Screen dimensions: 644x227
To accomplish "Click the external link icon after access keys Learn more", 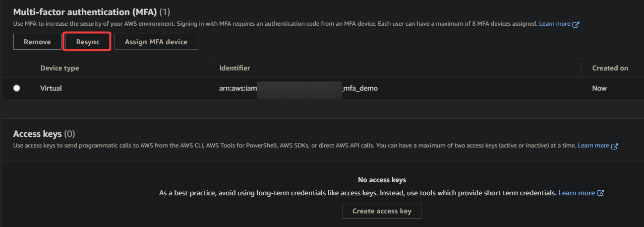I will point(615,146).
